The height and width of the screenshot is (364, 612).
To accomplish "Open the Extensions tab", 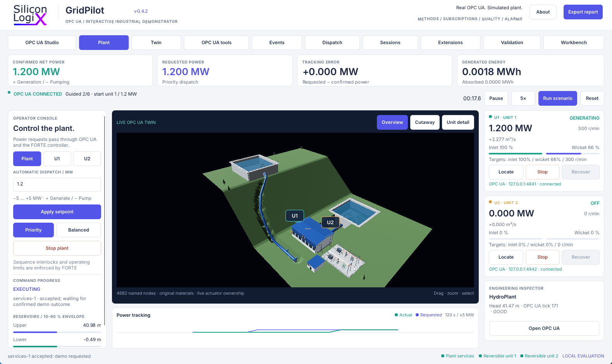I will (x=450, y=43).
